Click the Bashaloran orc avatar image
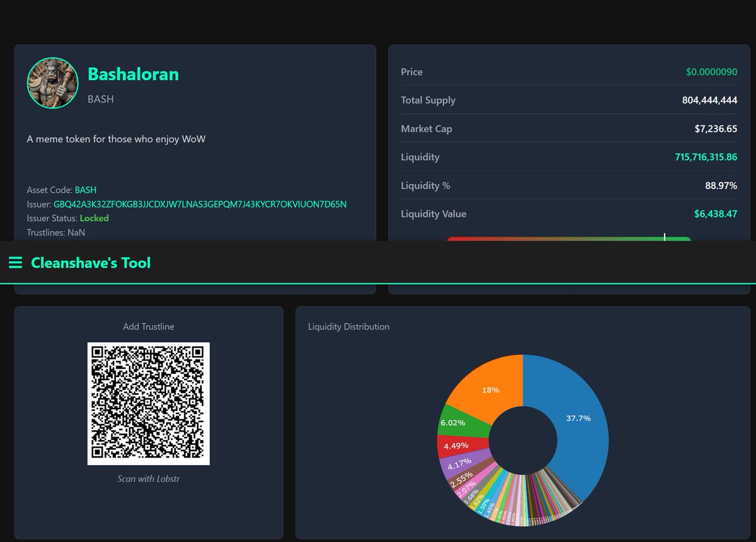Image resolution: width=756 pixels, height=542 pixels. [x=53, y=83]
